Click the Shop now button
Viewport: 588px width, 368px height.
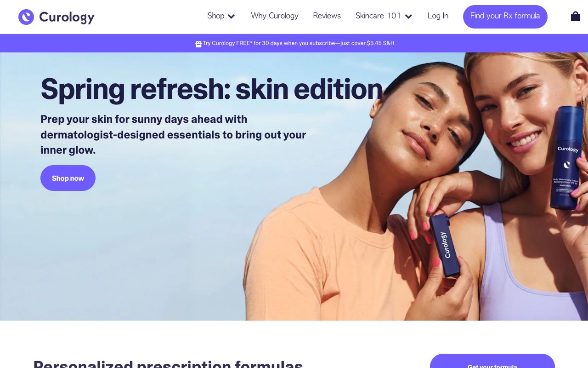(x=68, y=178)
